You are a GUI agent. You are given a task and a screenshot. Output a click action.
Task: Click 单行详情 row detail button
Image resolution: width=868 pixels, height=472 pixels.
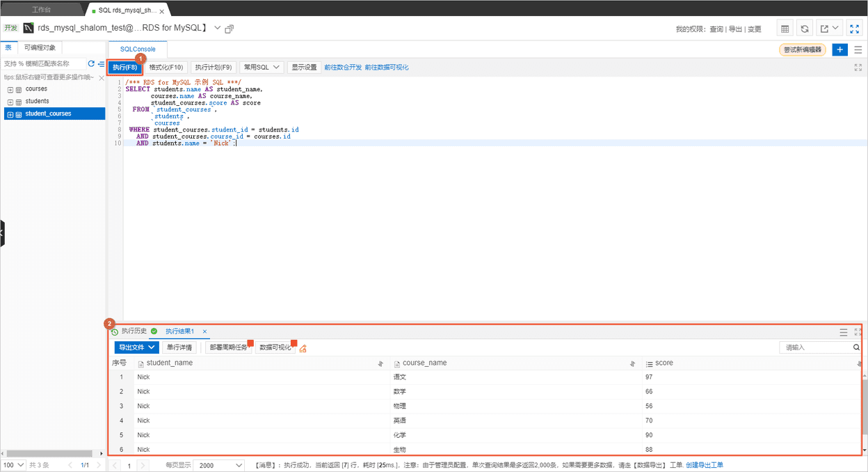click(x=179, y=347)
